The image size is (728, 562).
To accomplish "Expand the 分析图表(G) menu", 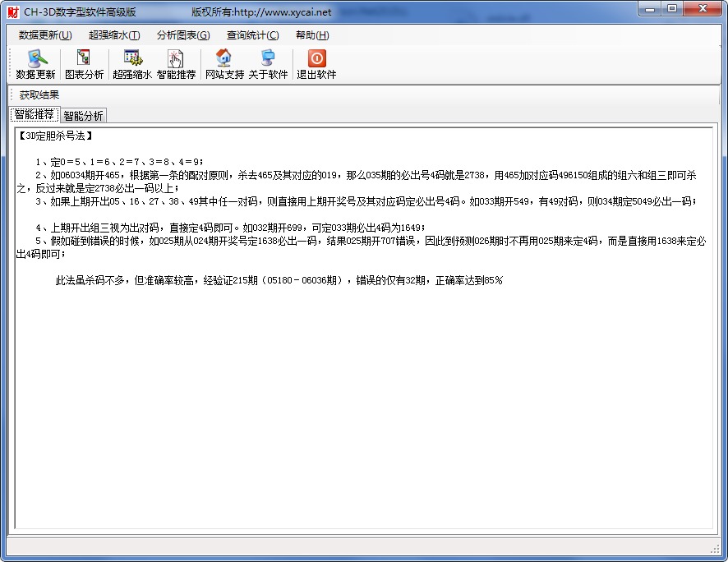I will point(183,35).
